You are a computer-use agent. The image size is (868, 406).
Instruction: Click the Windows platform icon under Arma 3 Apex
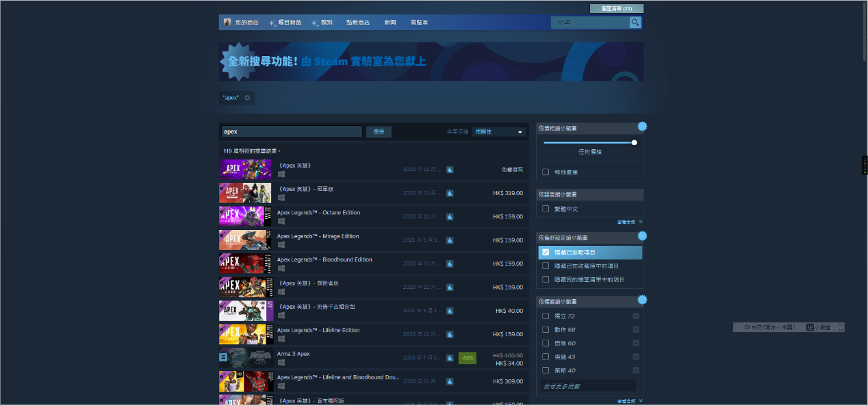tap(281, 362)
